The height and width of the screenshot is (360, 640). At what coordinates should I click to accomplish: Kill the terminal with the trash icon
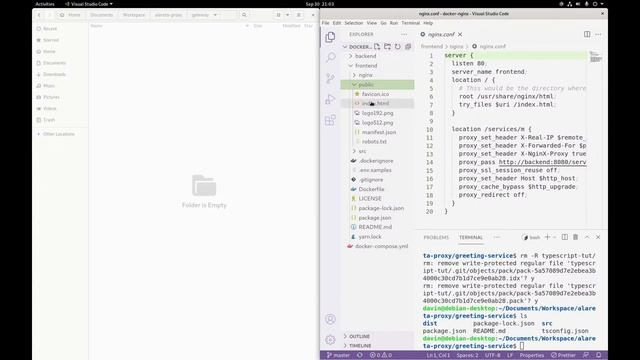[576, 237]
